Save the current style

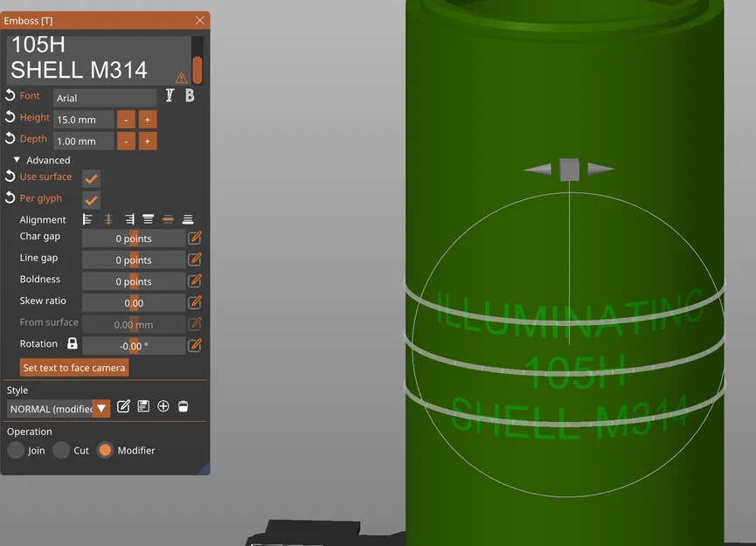pos(143,406)
